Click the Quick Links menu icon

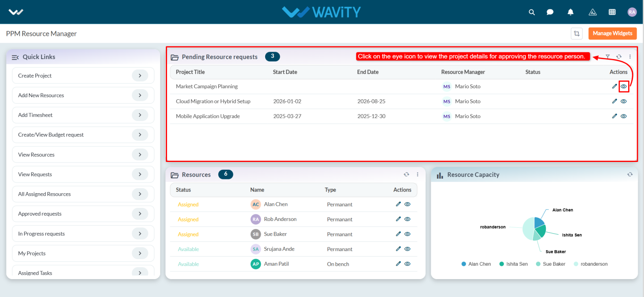pos(15,57)
